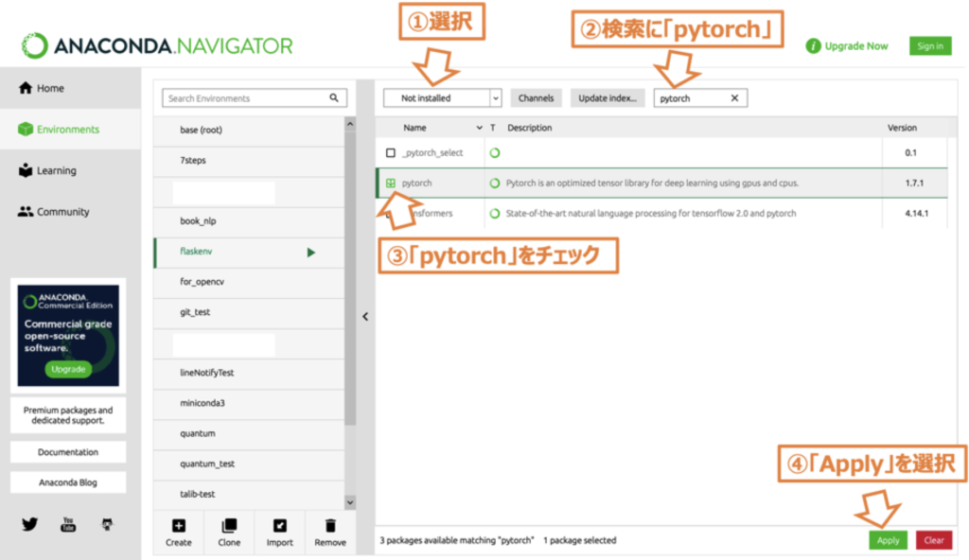Click the 1 package selected status text
The height and width of the screenshot is (560, 969).
(580, 540)
